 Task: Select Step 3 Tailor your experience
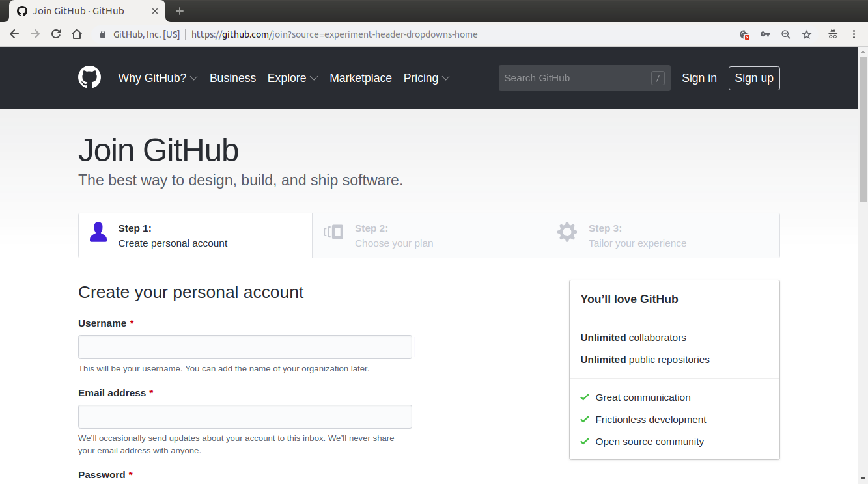pos(663,235)
